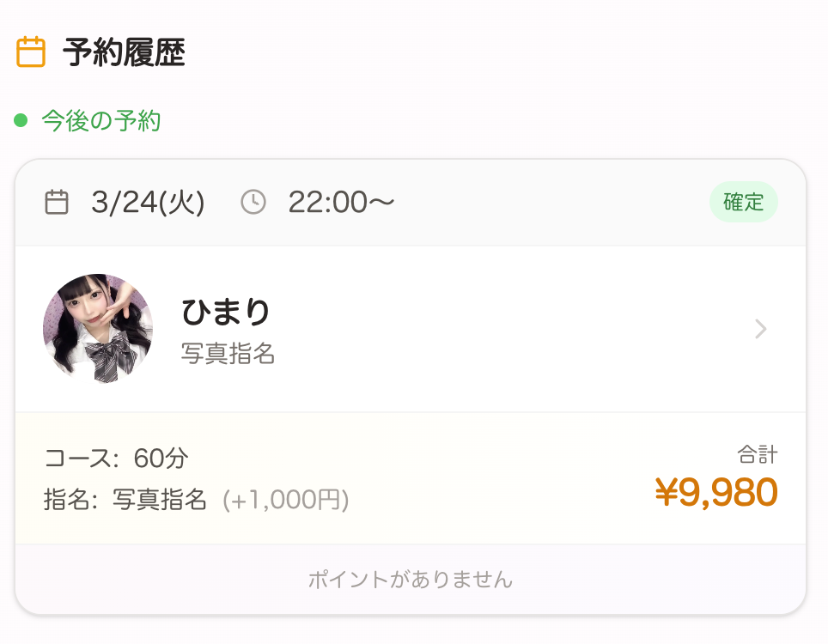Screen dimensions: 828x644
Task: Click the (+1,000円) nomination fee text
Action: pos(285,500)
